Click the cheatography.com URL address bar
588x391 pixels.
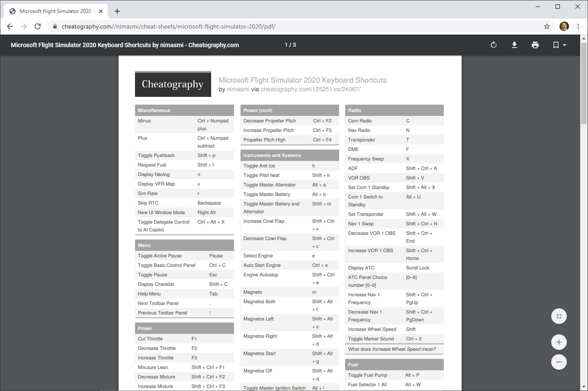point(260,26)
